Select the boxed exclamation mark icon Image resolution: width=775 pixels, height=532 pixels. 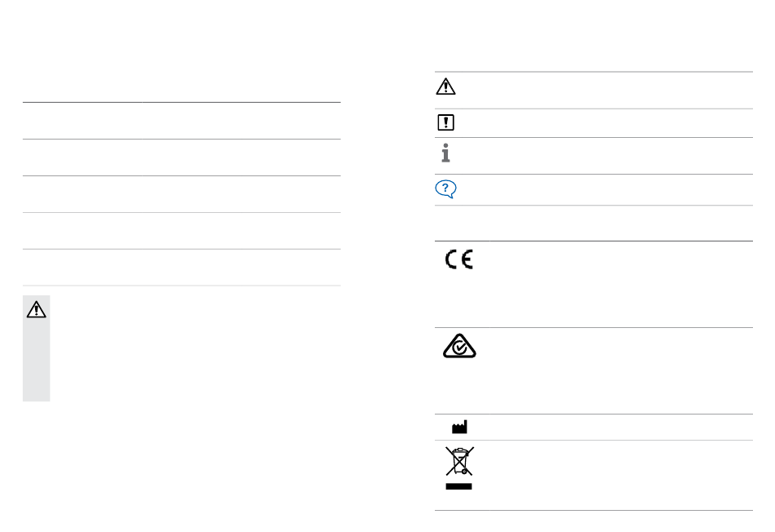point(445,122)
